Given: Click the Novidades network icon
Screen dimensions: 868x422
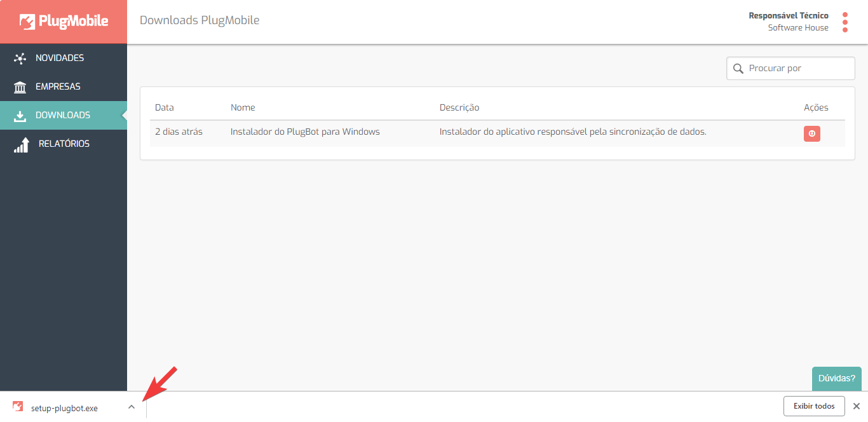Looking at the screenshot, I should (20, 58).
